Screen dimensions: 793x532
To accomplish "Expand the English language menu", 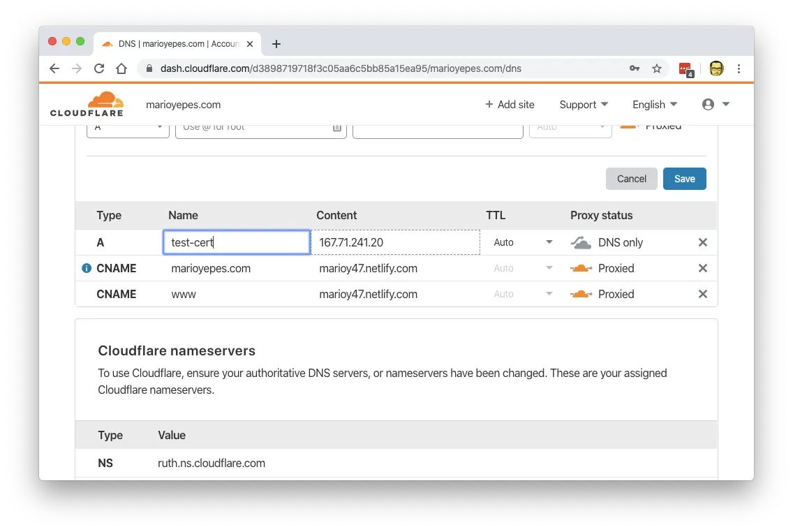I will tap(654, 104).
